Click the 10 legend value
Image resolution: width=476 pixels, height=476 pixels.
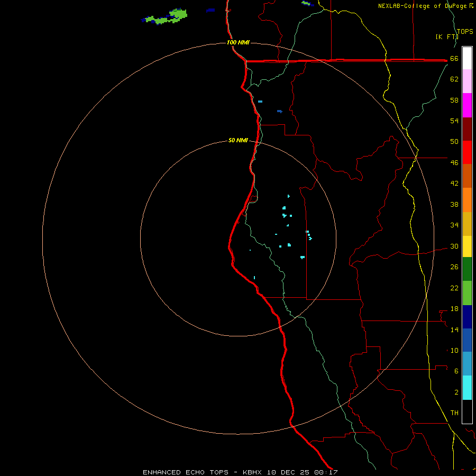[454, 350]
